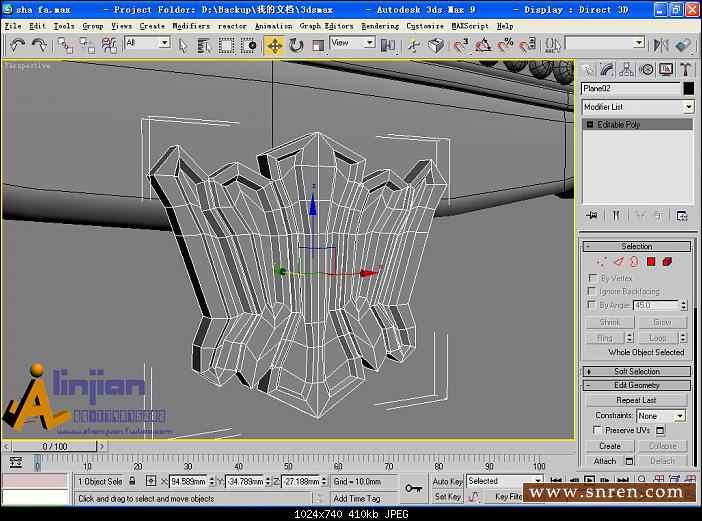
Task: Select Edge sub-object level icon
Action: pos(618,262)
